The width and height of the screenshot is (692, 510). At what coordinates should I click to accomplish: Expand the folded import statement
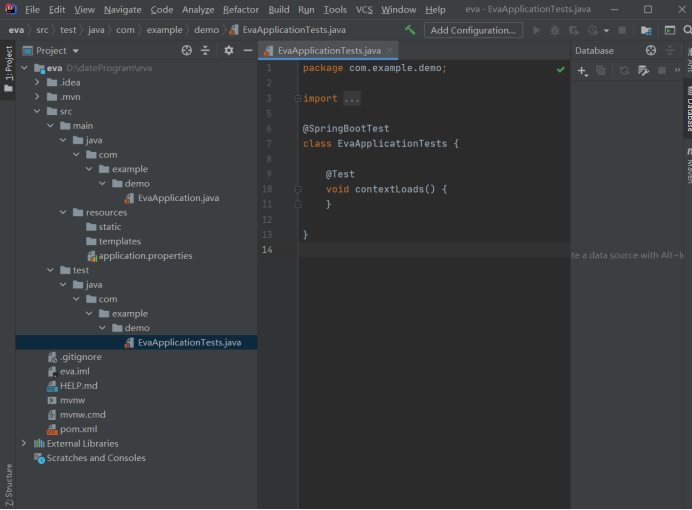(x=351, y=99)
